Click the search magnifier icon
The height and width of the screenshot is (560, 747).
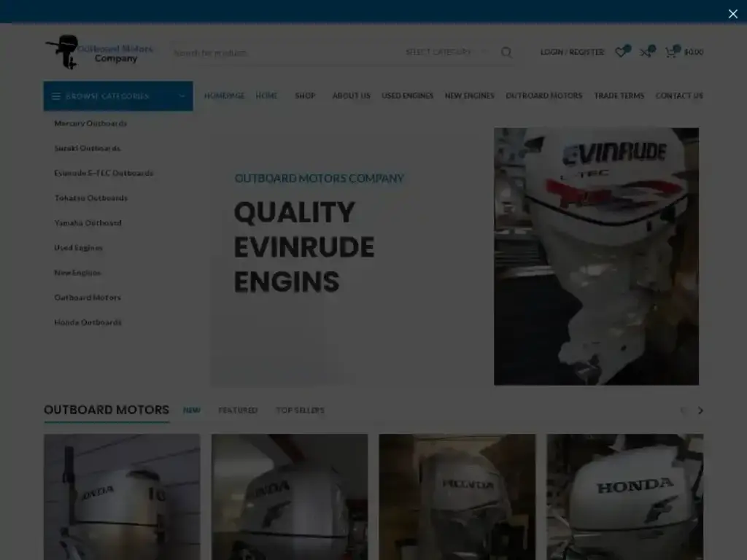(506, 52)
